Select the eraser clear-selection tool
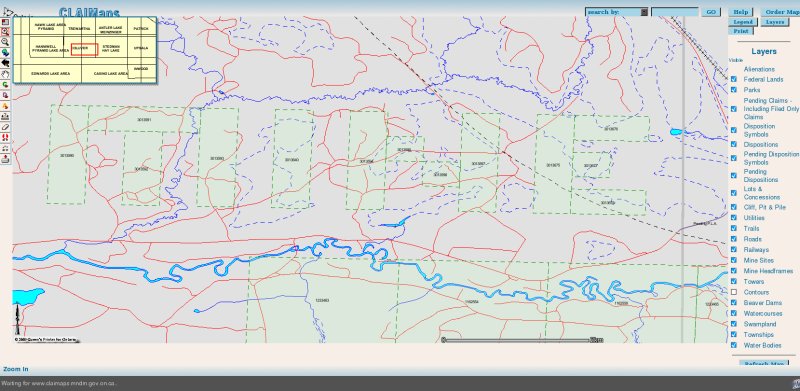800x391 pixels. click(5, 127)
